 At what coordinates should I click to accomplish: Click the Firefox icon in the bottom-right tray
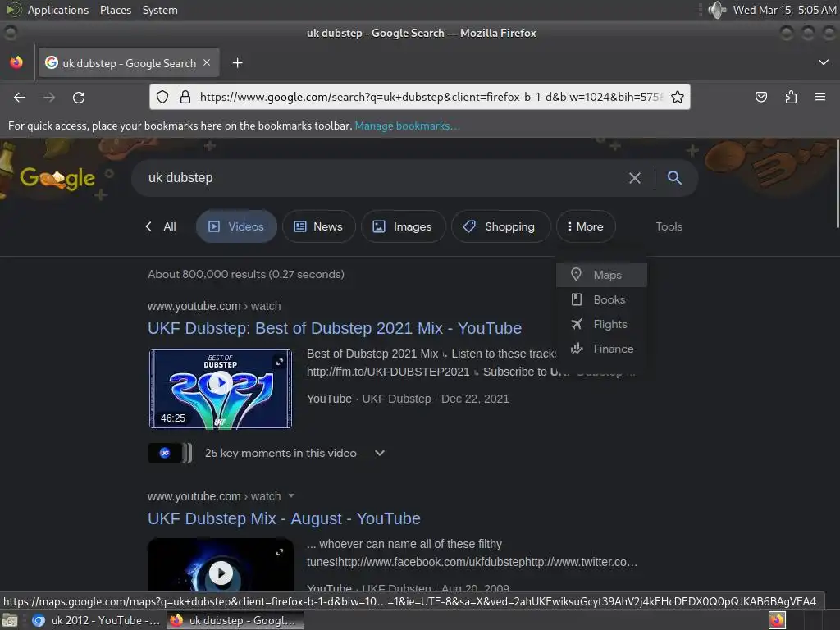(777, 620)
